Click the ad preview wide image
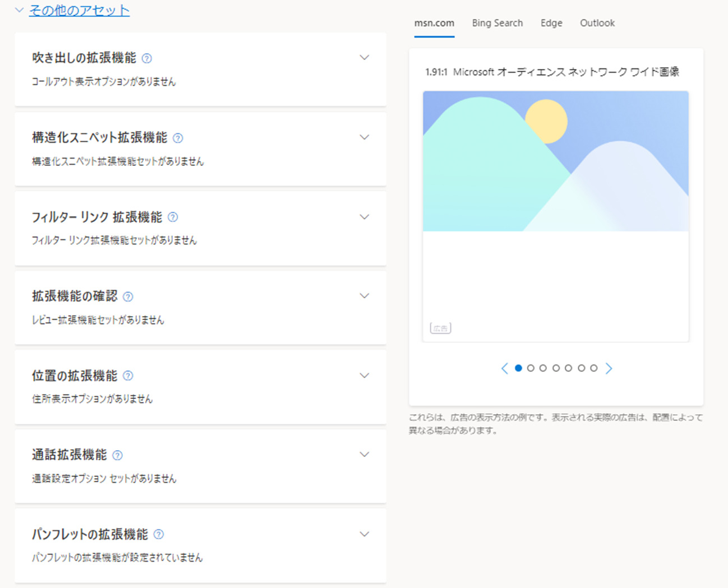728x588 pixels. [x=555, y=161]
